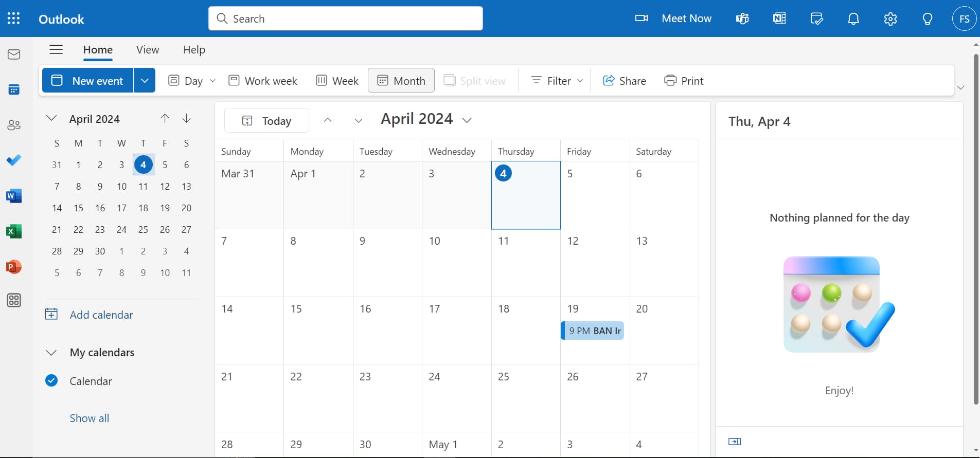The width and height of the screenshot is (980, 458).
Task: Open the Teams icon in header
Action: pos(742,19)
